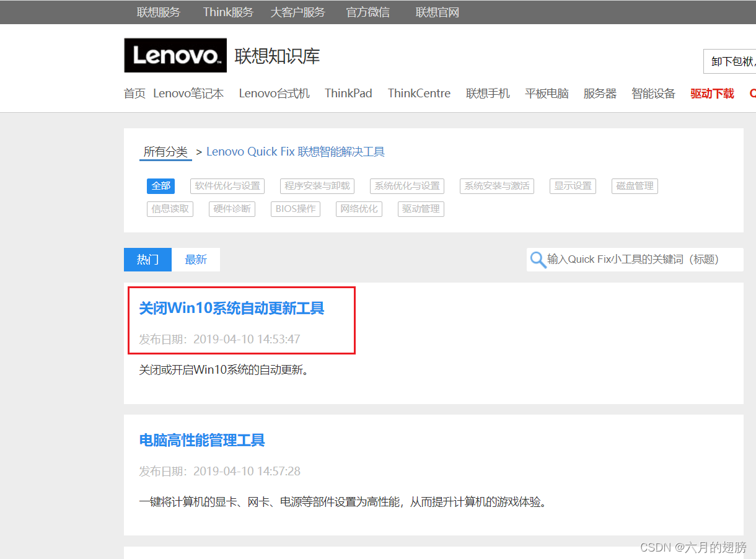Filter by 硬件诊断
Image resolution: width=756 pixels, height=559 pixels.
click(x=232, y=209)
